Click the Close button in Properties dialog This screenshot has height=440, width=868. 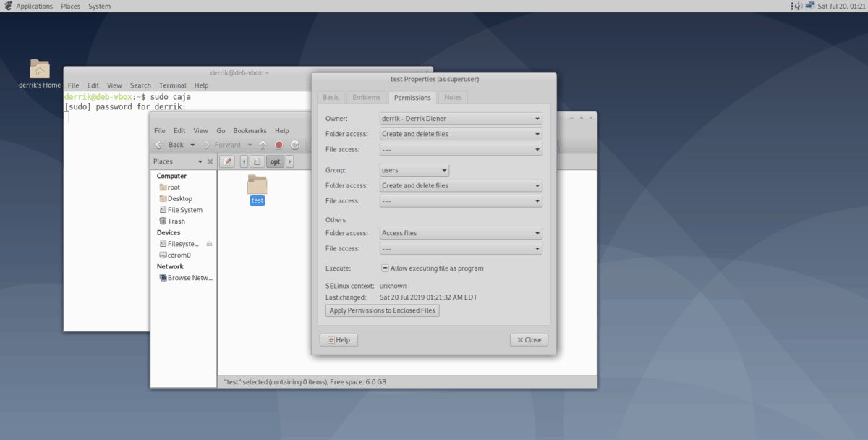click(x=529, y=340)
